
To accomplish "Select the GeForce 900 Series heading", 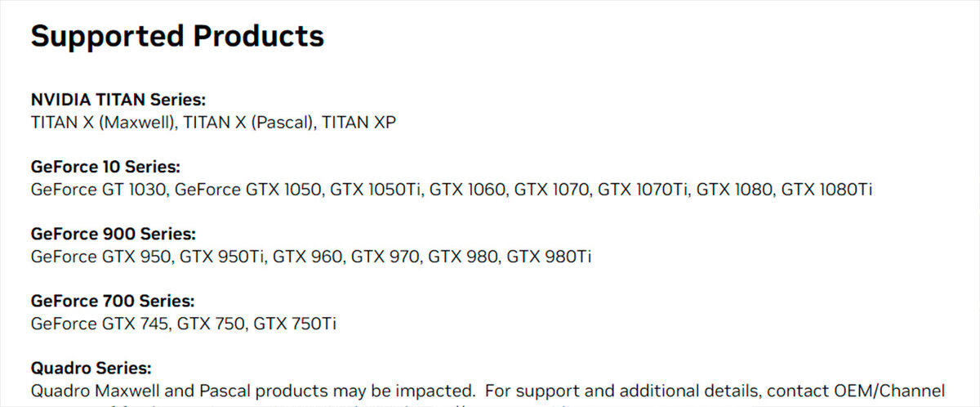I will click(114, 234).
